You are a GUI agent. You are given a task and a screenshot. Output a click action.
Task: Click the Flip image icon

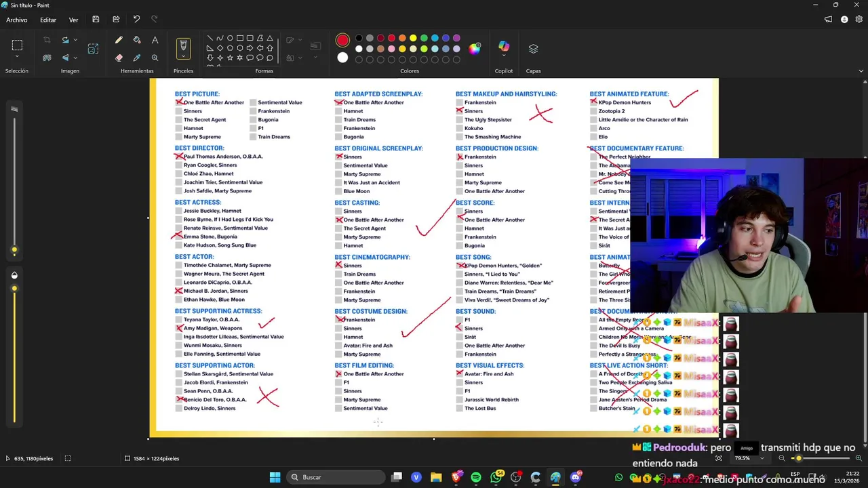pyautogui.click(x=65, y=58)
